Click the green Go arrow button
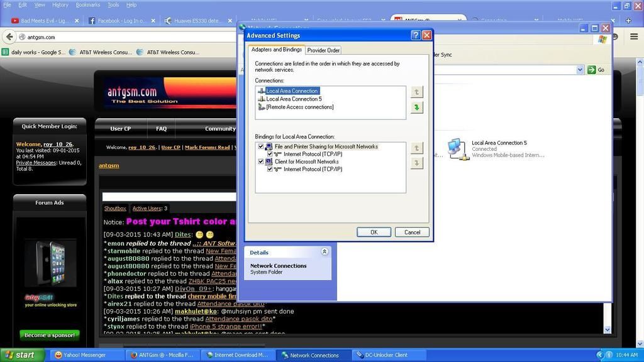The height and width of the screenshot is (362, 644). coord(591,70)
